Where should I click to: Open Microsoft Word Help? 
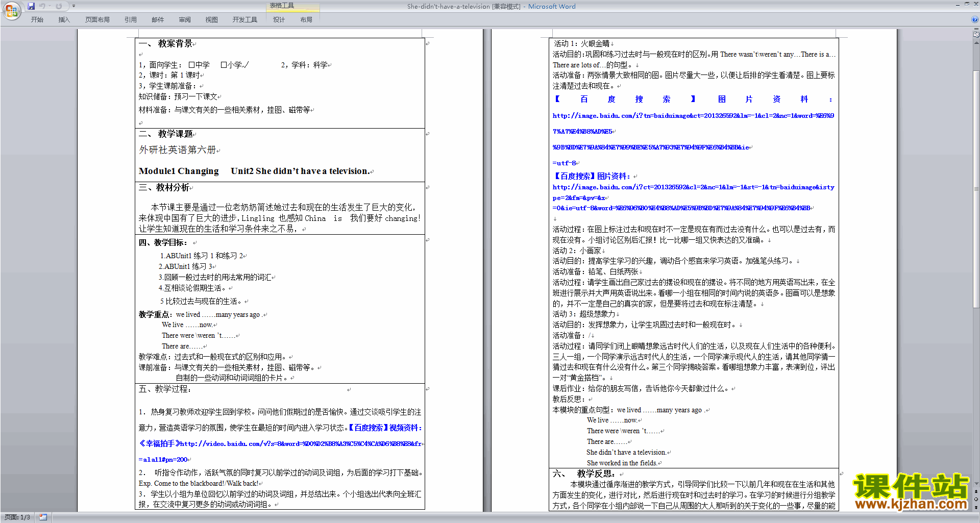(975, 19)
